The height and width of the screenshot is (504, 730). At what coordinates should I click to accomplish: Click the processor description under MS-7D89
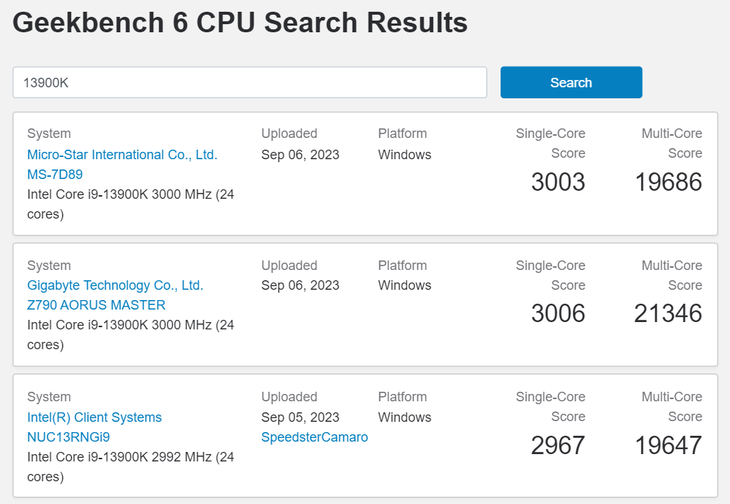[130, 204]
